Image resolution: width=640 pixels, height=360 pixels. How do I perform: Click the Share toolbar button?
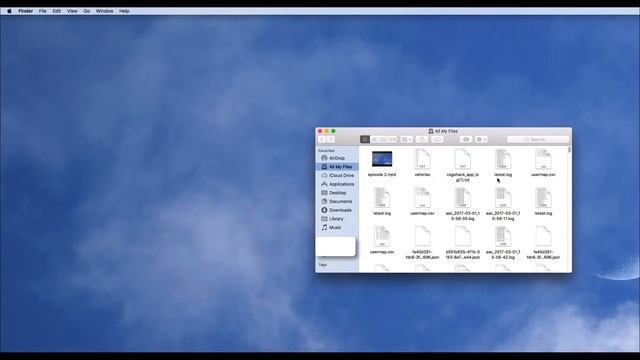(x=422, y=140)
